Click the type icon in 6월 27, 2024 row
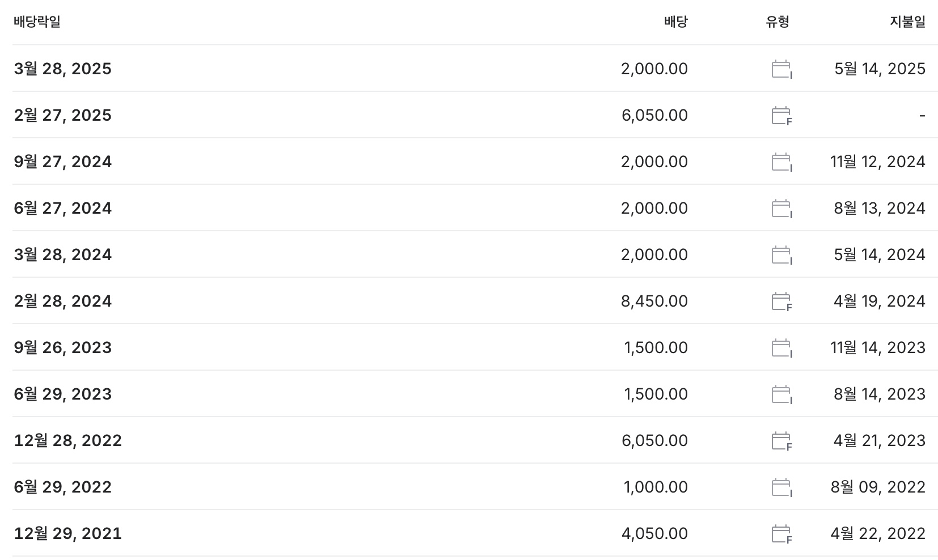The image size is (938, 560). (781, 209)
